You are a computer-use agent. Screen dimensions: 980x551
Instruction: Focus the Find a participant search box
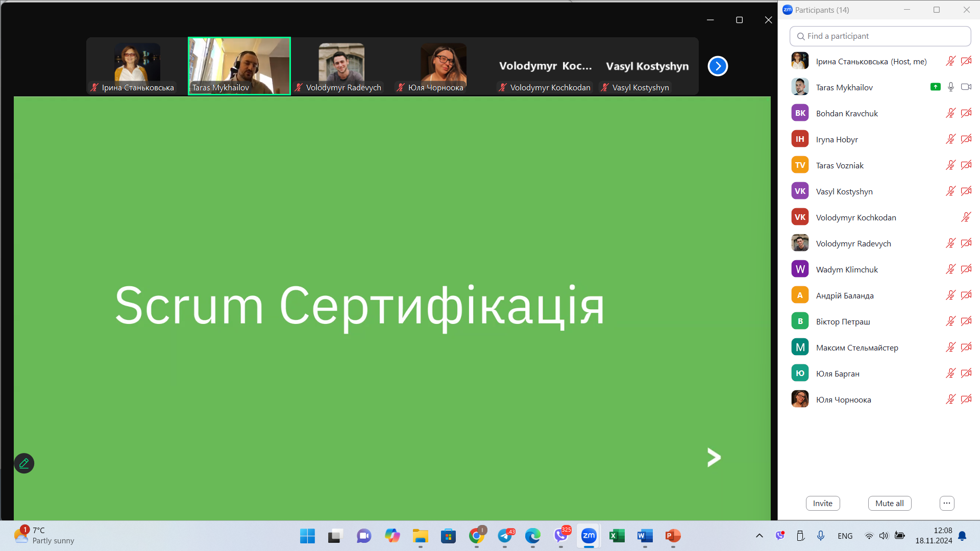pos(880,36)
